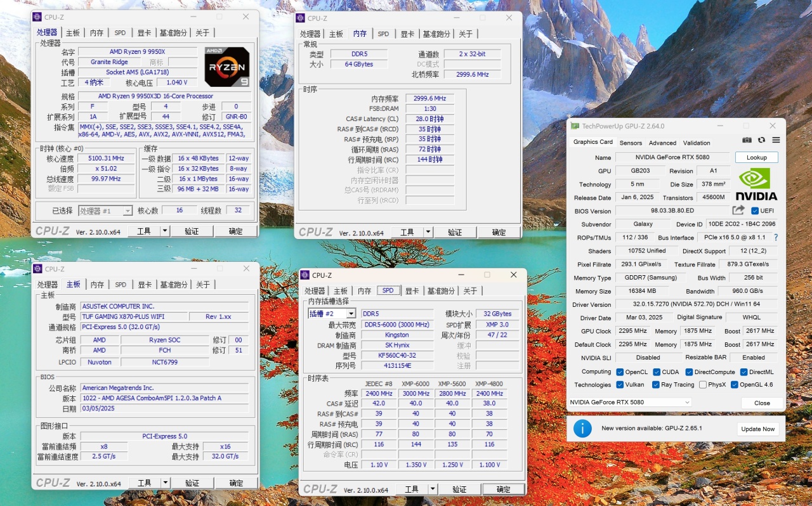Click the codename value Granite Ridge

(109, 62)
